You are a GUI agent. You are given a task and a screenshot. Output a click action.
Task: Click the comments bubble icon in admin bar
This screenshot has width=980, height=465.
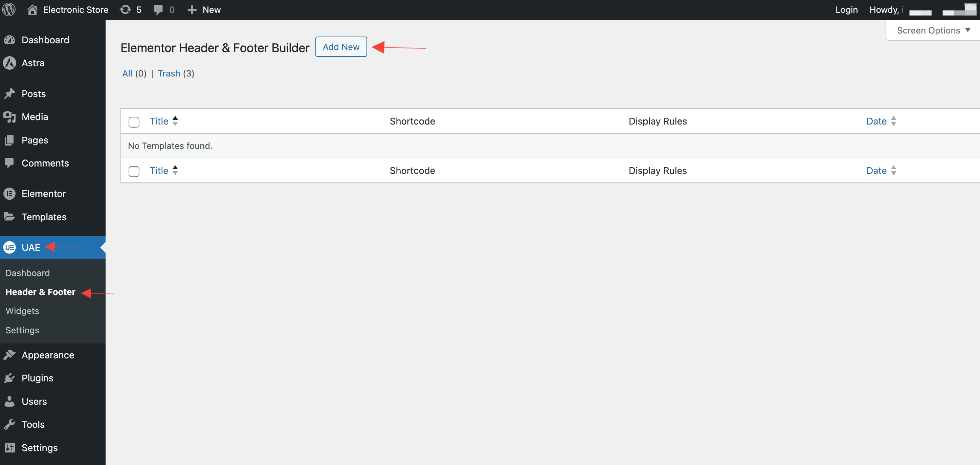(158, 9)
